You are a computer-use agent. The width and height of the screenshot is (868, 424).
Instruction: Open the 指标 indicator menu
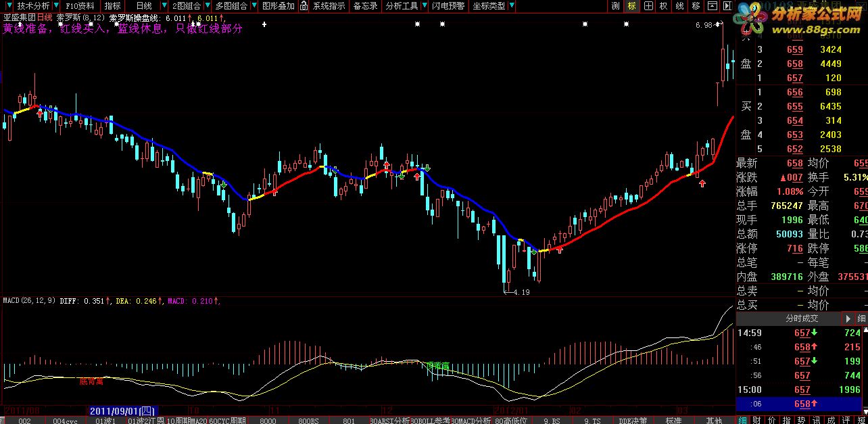112,6
